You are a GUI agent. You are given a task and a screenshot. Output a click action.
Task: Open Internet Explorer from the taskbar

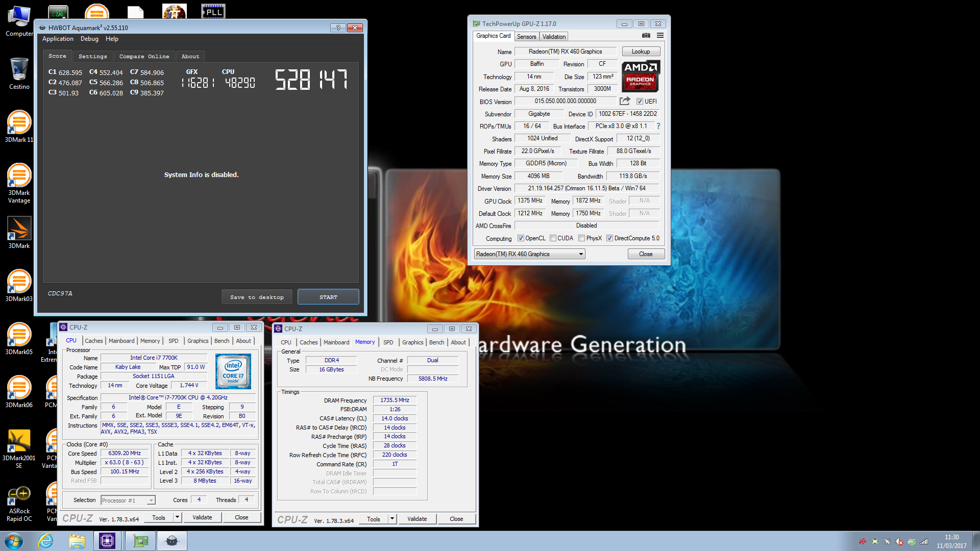tap(46, 541)
